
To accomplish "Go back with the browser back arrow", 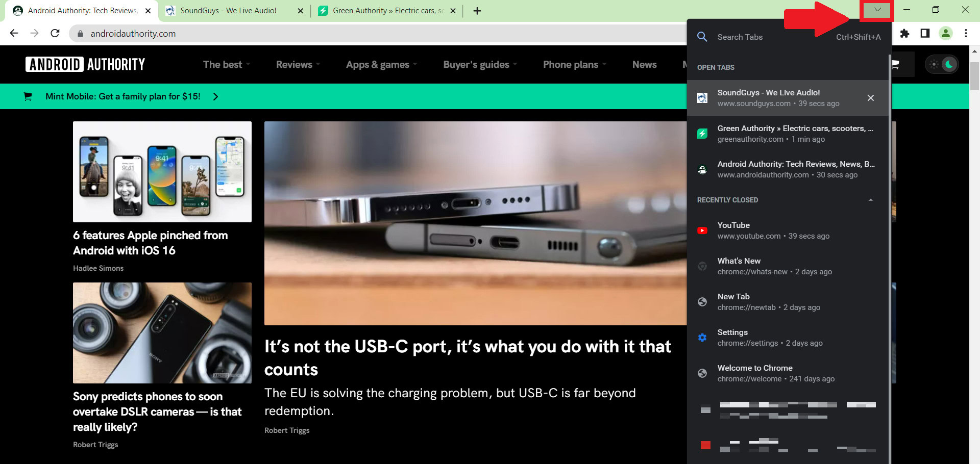I will [x=14, y=33].
